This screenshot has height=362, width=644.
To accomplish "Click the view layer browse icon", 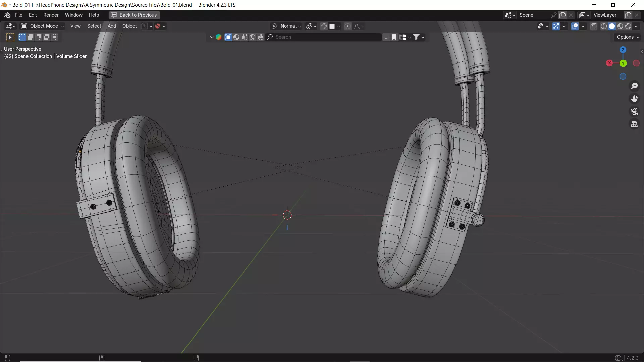I will 584,15.
